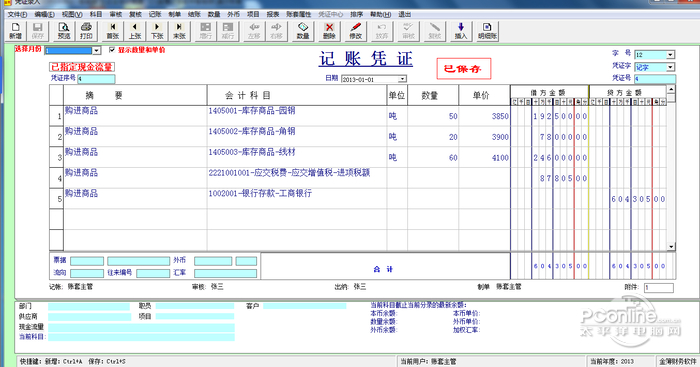
Task: Toggle 显示数量和单价 checkbox
Action: coord(112,50)
